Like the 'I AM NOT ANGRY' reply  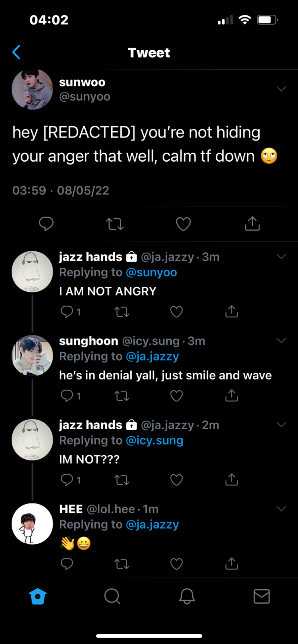coord(176,312)
